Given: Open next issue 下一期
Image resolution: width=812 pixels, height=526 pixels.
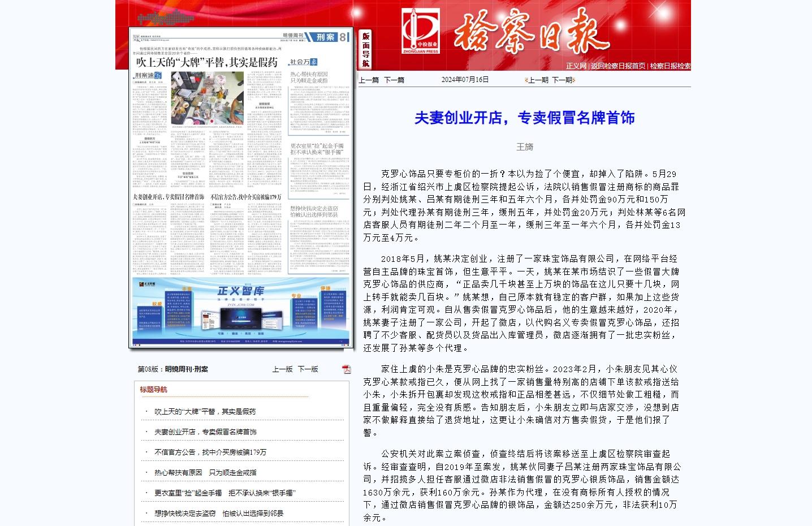Looking at the screenshot, I should [562, 80].
